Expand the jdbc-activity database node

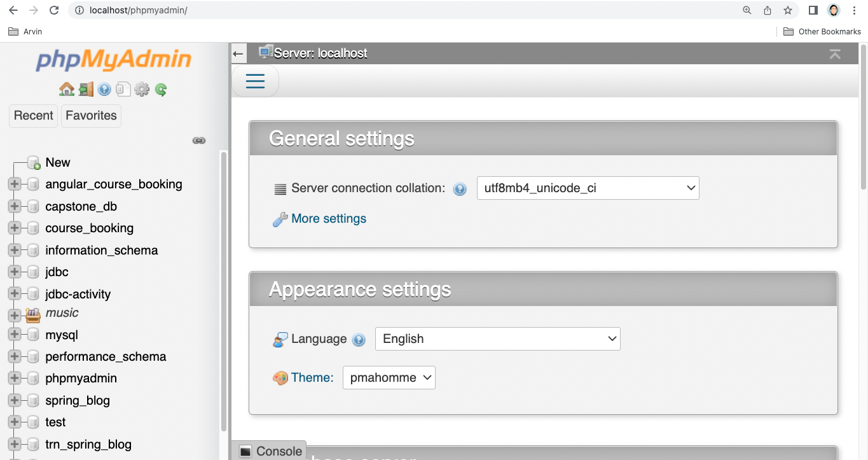click(14, 294)
